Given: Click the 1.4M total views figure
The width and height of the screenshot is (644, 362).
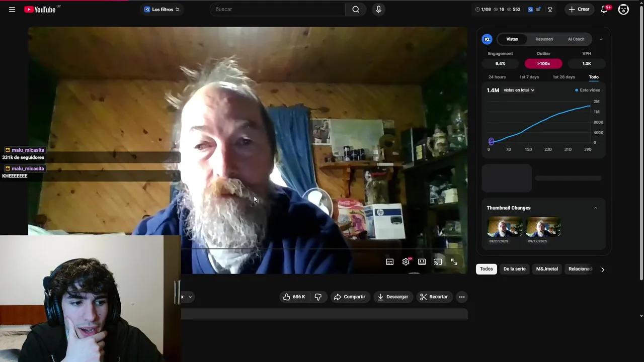Looking at the screenshot, I should point(493,90).
